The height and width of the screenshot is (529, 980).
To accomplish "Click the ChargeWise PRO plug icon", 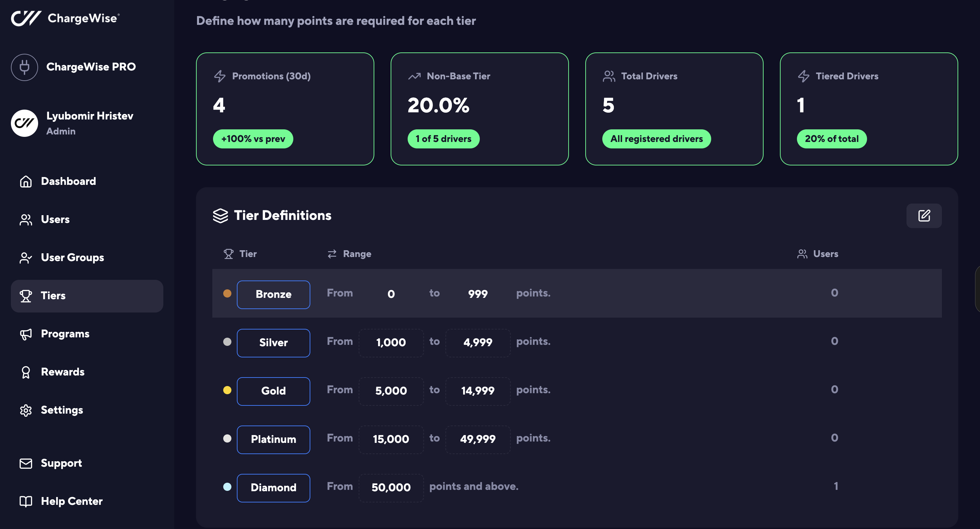I will [24, 67].
